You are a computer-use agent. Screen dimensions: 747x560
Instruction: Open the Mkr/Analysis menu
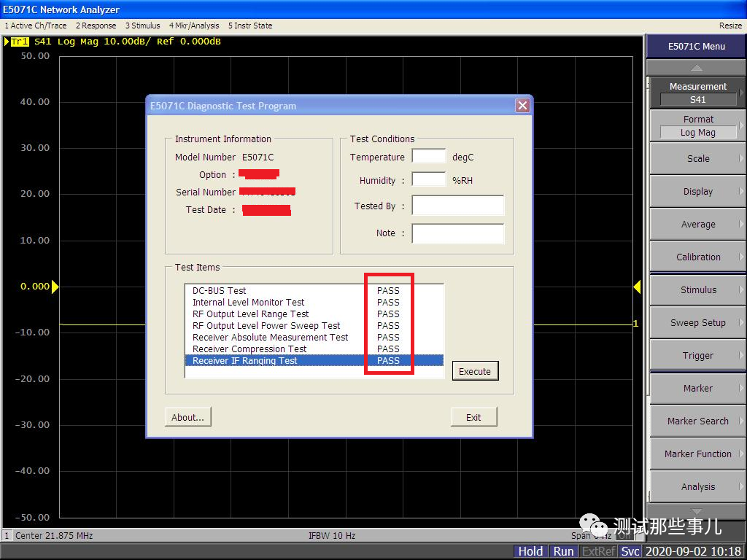[194, 26]
